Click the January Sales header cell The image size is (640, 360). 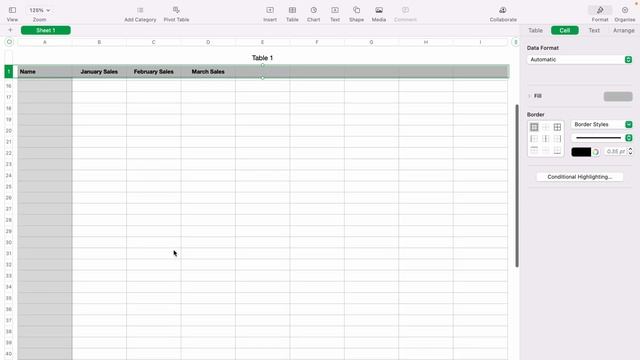tap(99, 71)
